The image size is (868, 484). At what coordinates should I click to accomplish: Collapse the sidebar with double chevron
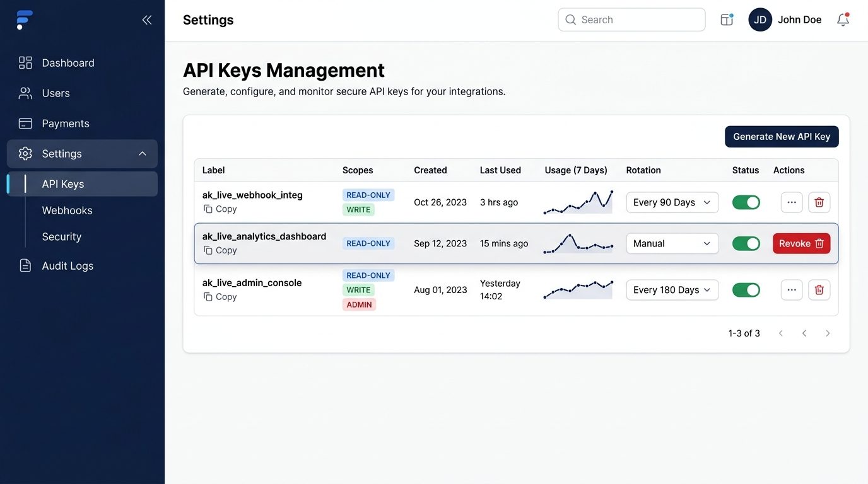[147, 20]
